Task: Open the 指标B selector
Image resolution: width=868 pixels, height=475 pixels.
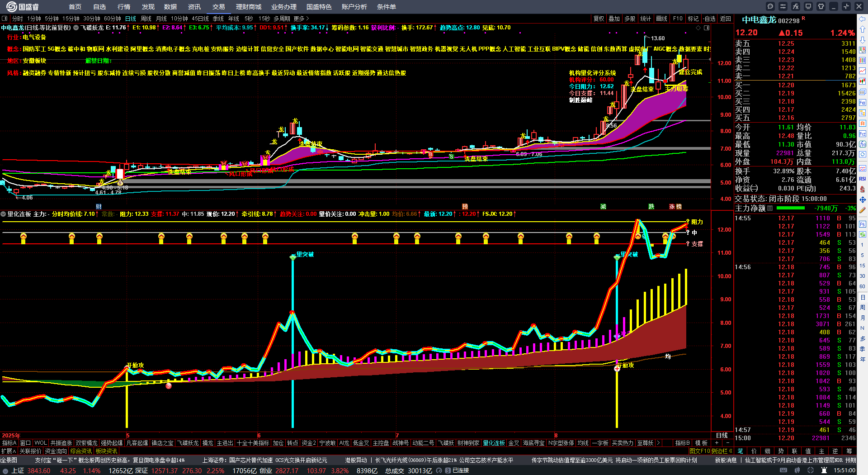Action: point(683,443)
